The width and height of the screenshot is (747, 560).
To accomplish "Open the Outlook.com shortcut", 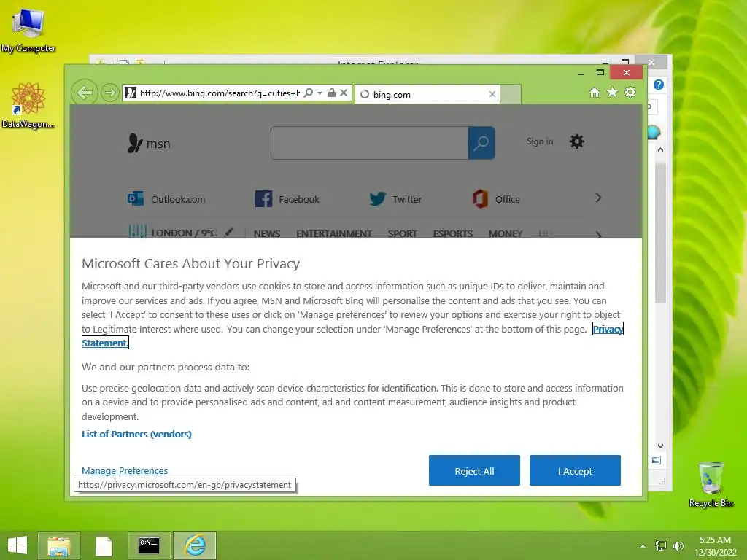I will click(x=166, y=199).
